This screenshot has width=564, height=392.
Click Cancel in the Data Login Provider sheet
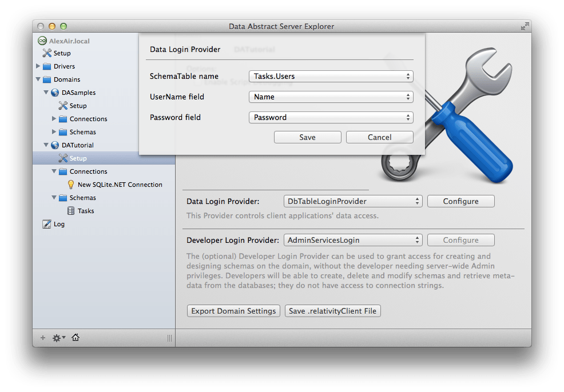coord(379,137)
